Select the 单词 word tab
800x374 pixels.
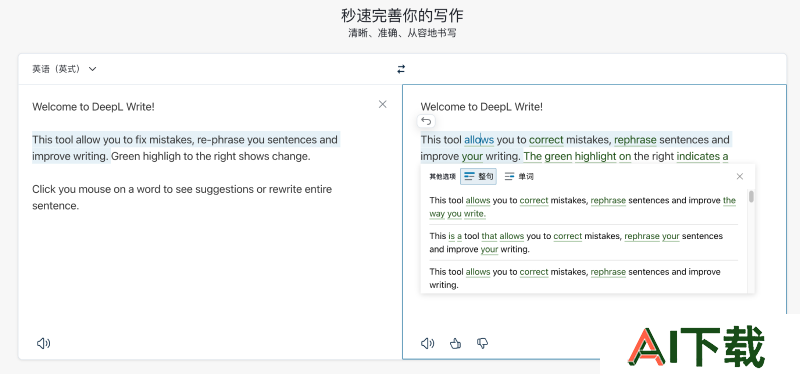(519, 177)
